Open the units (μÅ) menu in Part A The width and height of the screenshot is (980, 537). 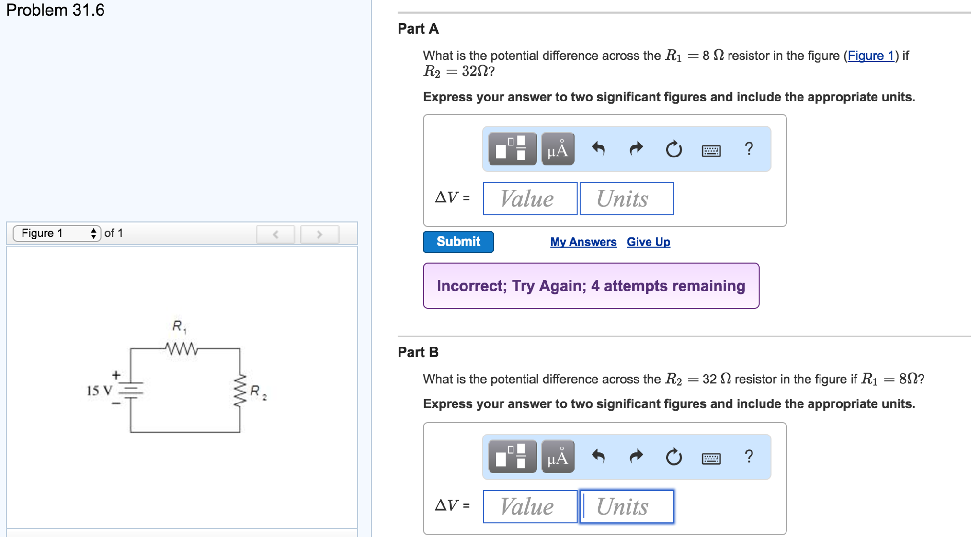point(557,148)
